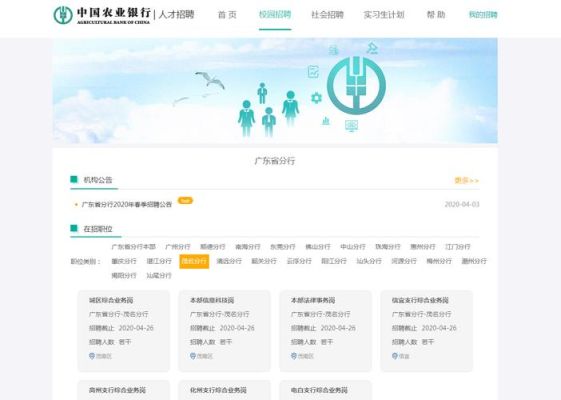561x400 pixels.
Task: Click the location pin in 本部法律事务岗 card
Action: point(294,356)
